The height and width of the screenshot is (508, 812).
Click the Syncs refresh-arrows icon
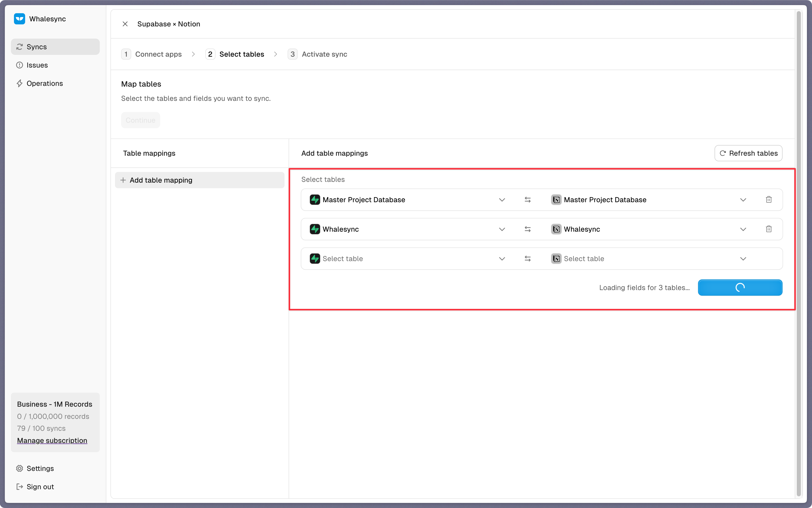pyautogui.click(x=20, y=47)
